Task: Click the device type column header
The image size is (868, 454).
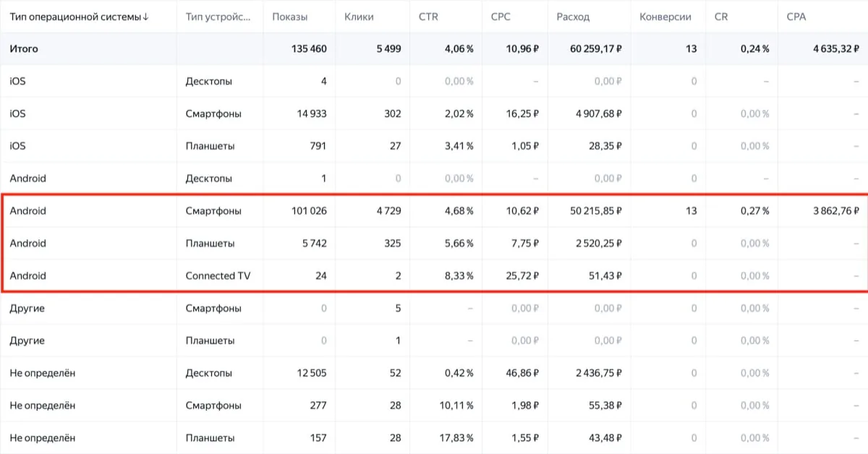Action: coord(218,17)
